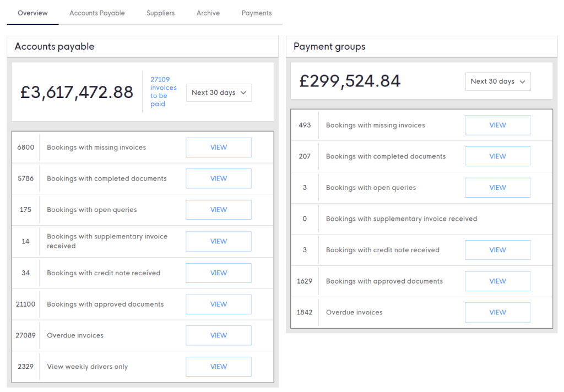
Task: Open the Accounts payable Next 30 days dropdown
Action: pyautogui.click(x=219, y=93)
